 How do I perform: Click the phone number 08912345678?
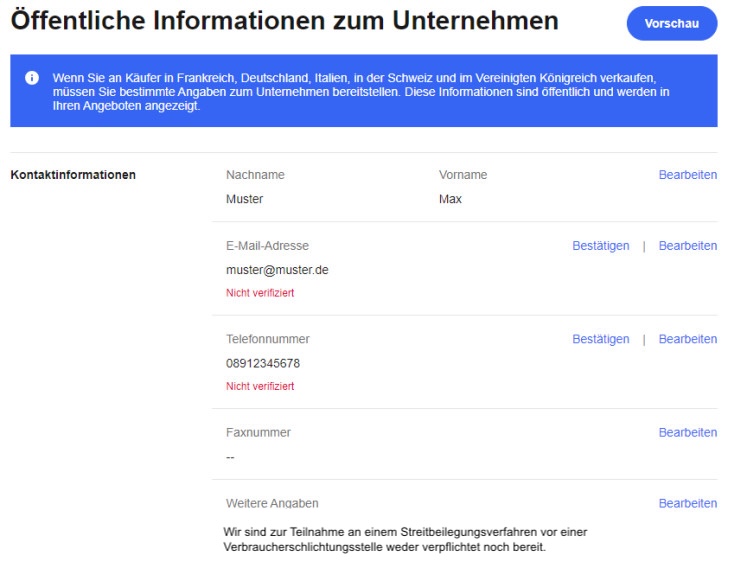pos(262,363)
